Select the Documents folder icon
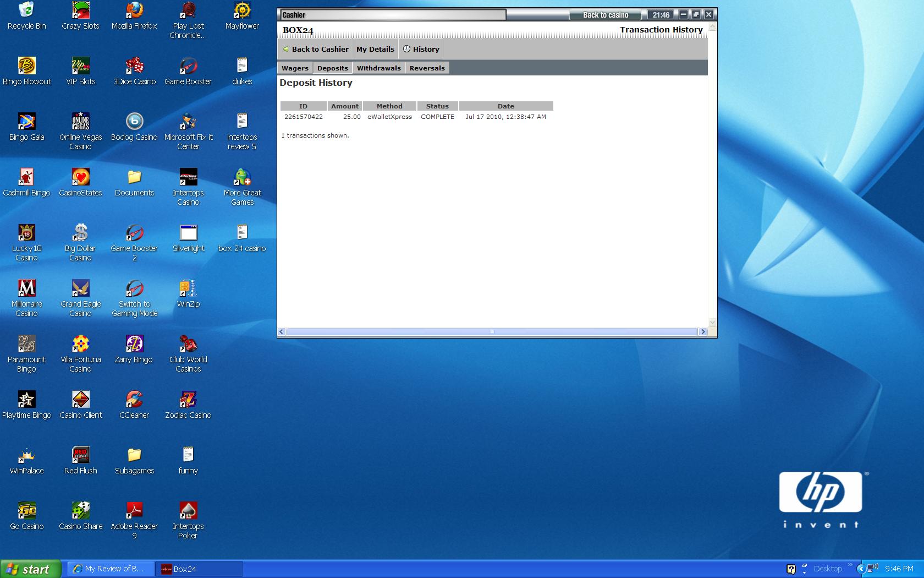 click(134, 183)
